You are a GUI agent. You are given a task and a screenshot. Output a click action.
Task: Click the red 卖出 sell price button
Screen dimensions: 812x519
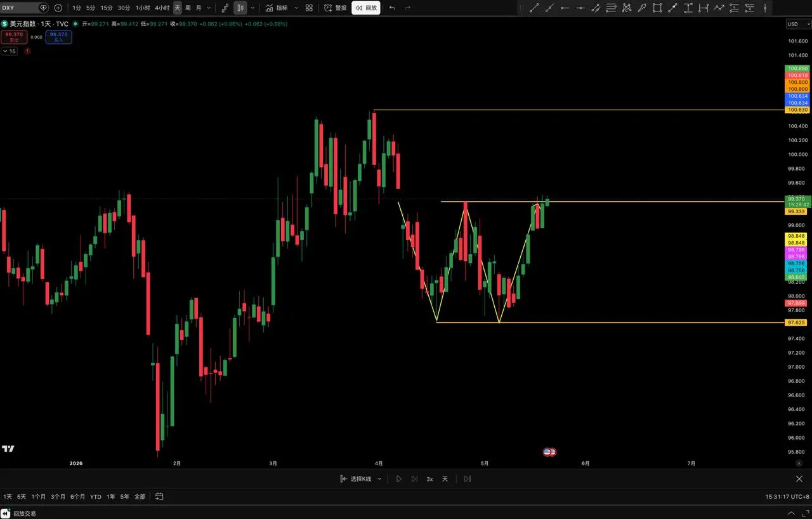[14, 37]
